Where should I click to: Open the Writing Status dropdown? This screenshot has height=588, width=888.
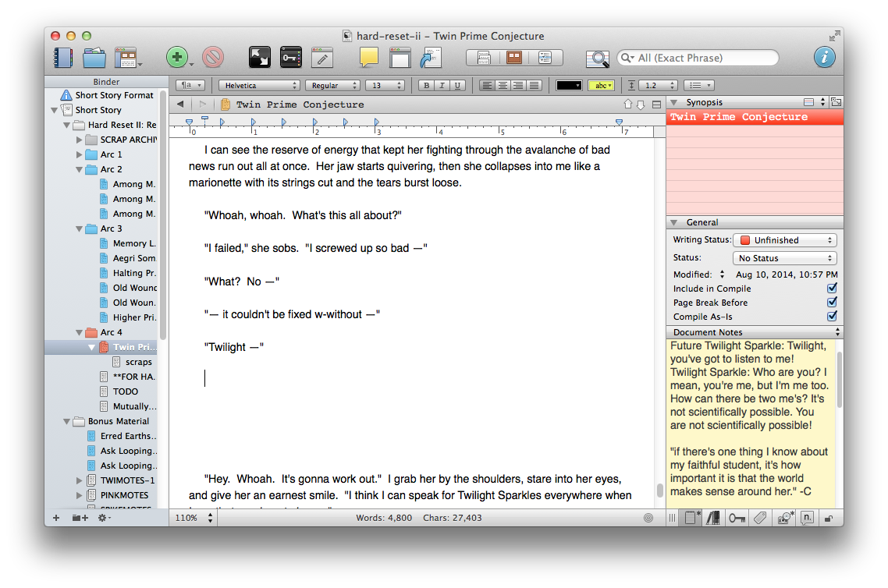coord(785,240)
